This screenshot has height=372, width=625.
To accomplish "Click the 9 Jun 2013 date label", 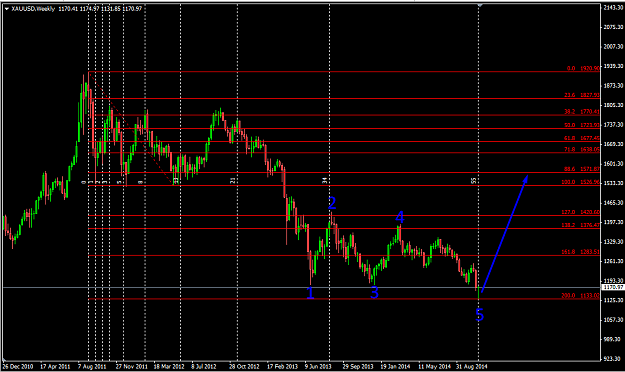I will [x=318, y=366].
